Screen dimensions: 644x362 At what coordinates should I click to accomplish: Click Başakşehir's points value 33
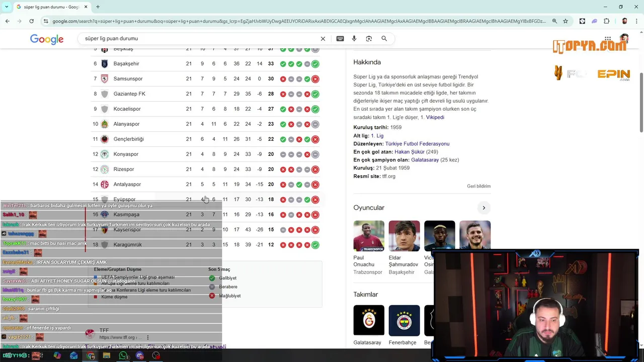coord(271,64)
